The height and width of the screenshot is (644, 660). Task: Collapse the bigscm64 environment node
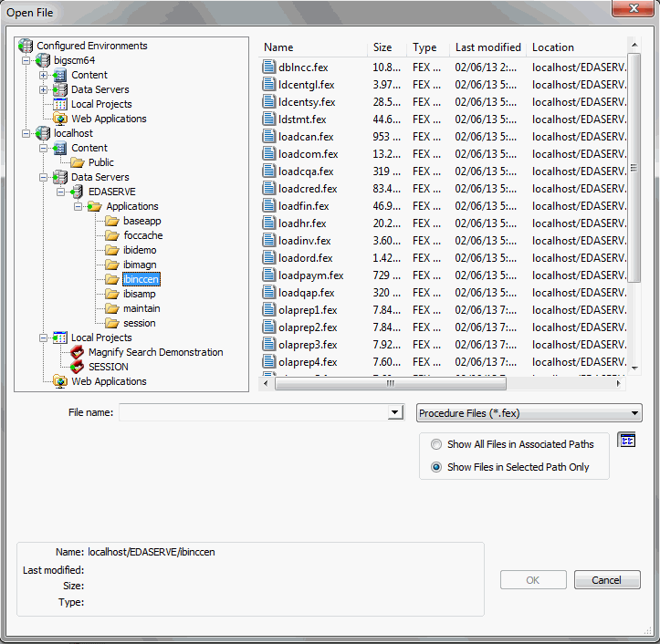tap(26, 60)
